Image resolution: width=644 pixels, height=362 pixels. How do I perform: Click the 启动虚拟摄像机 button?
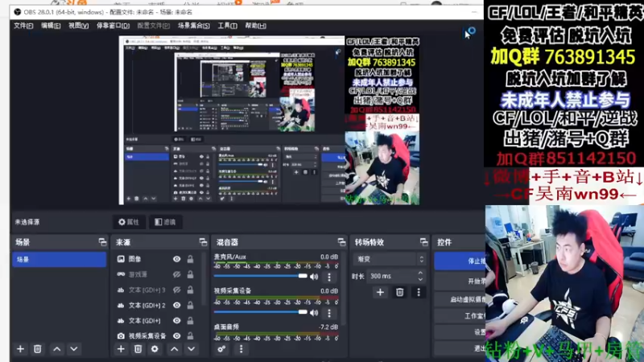460,299
